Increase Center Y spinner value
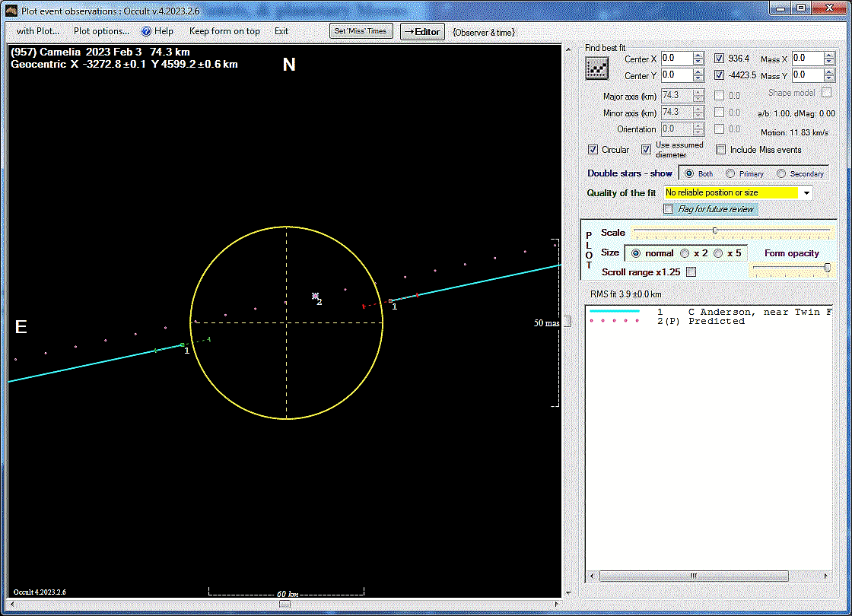 [x=699, y=71]
